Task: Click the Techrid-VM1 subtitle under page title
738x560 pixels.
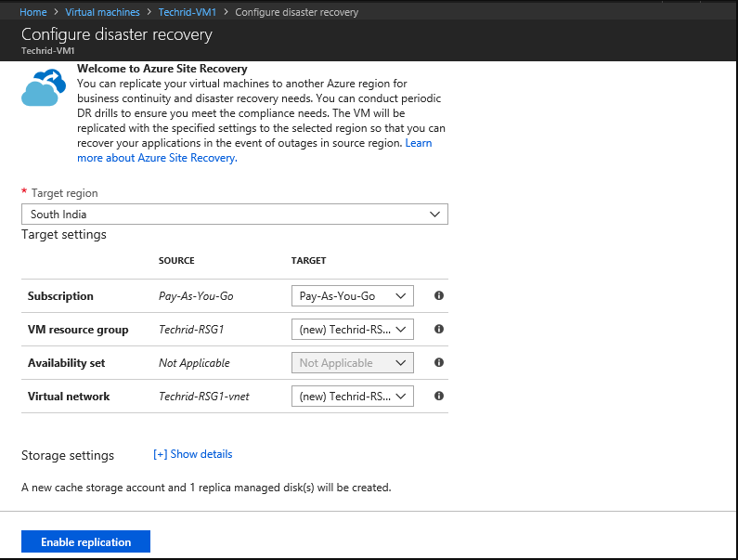Action: (x=48, y=51)
